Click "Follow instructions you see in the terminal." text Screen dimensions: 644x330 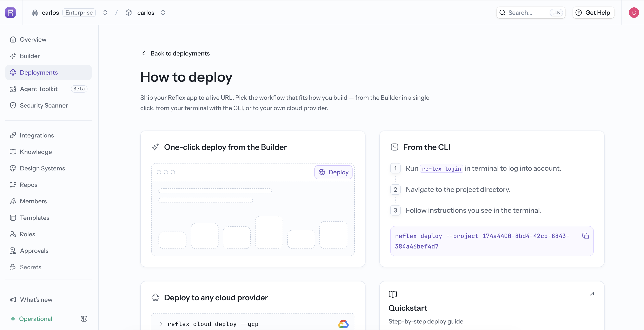(474, 210)
